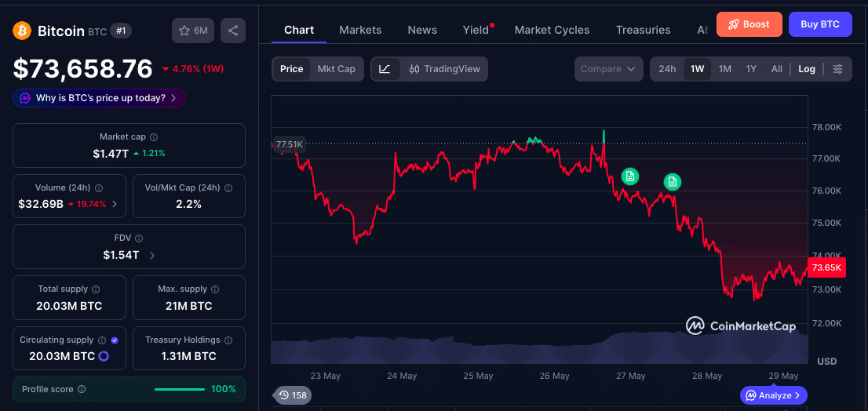Switch chart to Mkt Cap mode
868x411 pixels.
click(x=336, y=69)
